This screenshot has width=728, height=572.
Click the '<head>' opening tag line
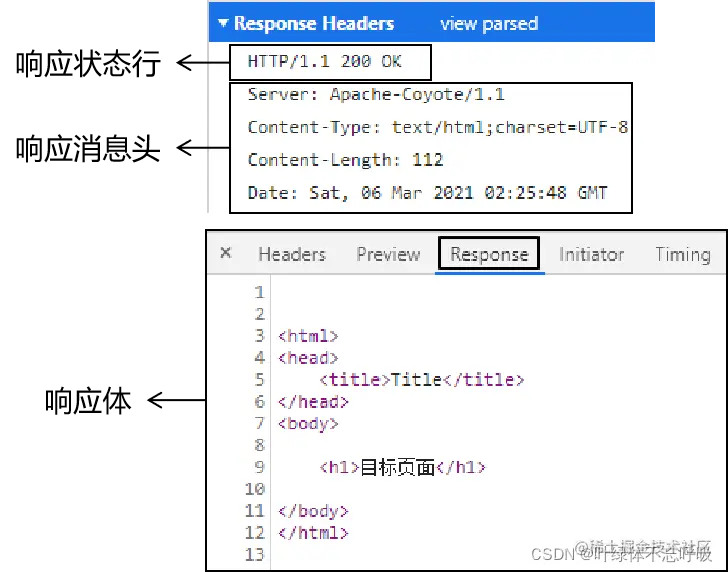(x=308, y=358)
